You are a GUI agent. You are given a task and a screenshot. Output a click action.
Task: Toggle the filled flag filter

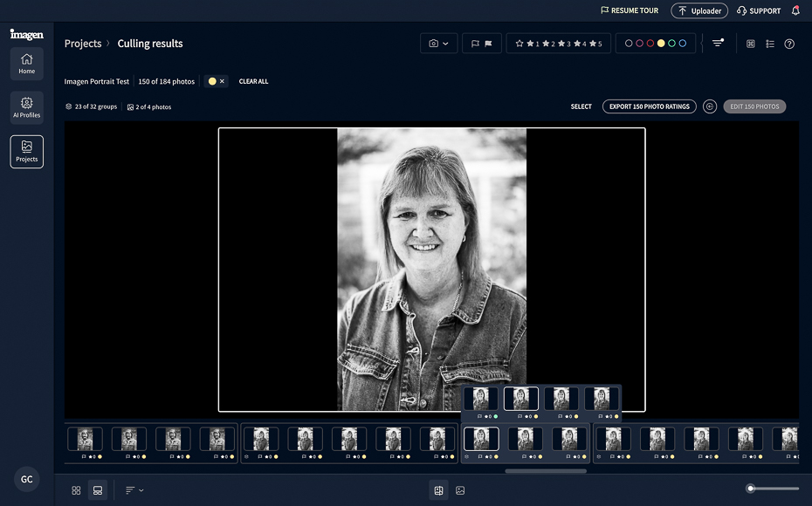[x=488, y=44]
